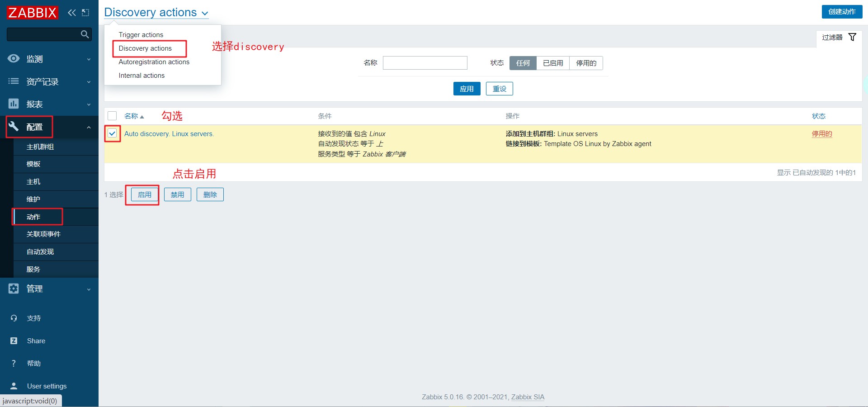Open 主机 in the sidebar
The width and height of the screenshot is (868, 407).
(56, 182)
